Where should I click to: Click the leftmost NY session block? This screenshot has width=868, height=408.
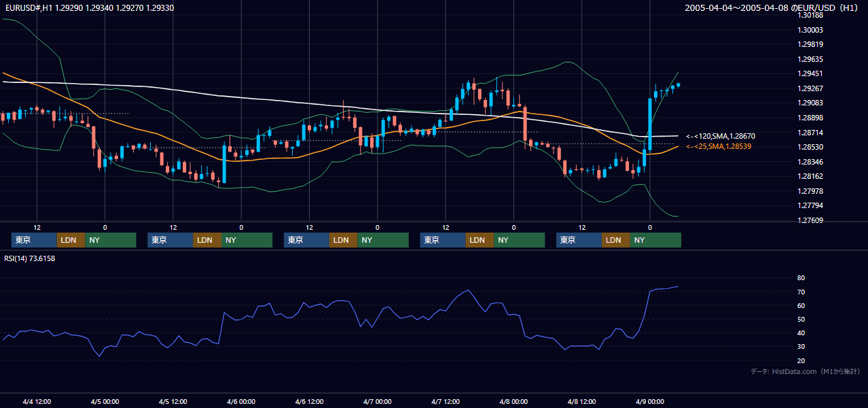[111, 240]
